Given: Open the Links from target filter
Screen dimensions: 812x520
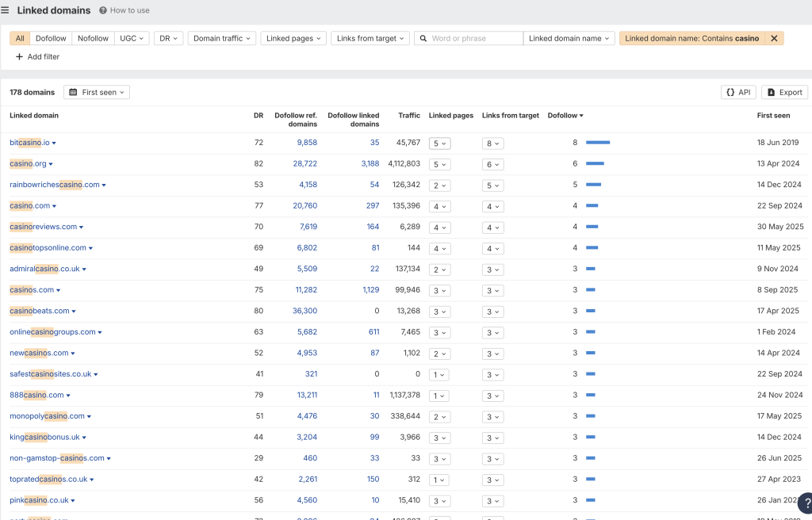Looking at the screenshot, I should click(x=370, y=38).
